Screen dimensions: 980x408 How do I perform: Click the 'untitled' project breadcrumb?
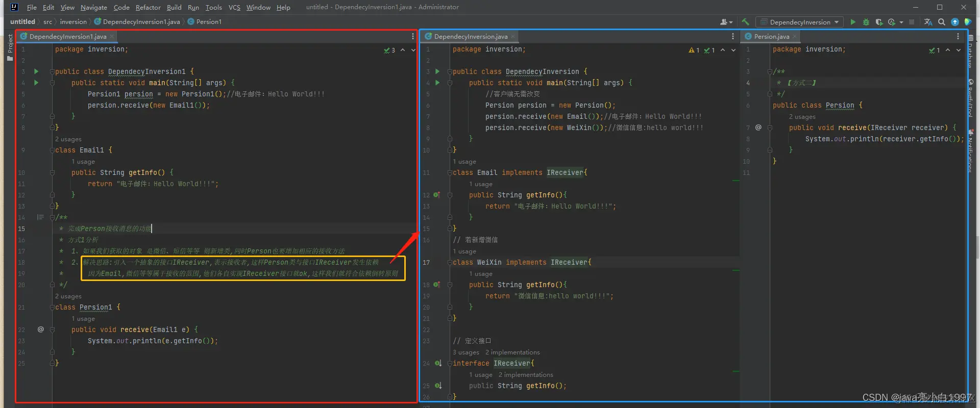tap(22, 22)
